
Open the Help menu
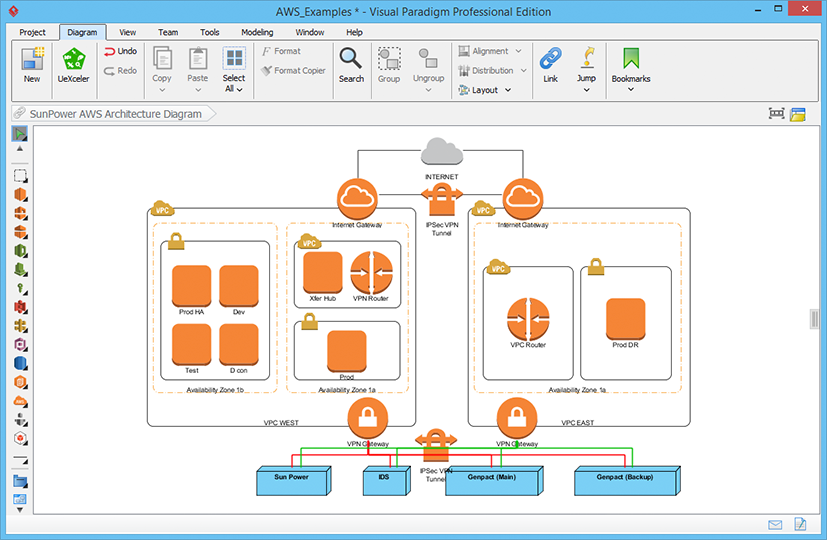point(354,32)
